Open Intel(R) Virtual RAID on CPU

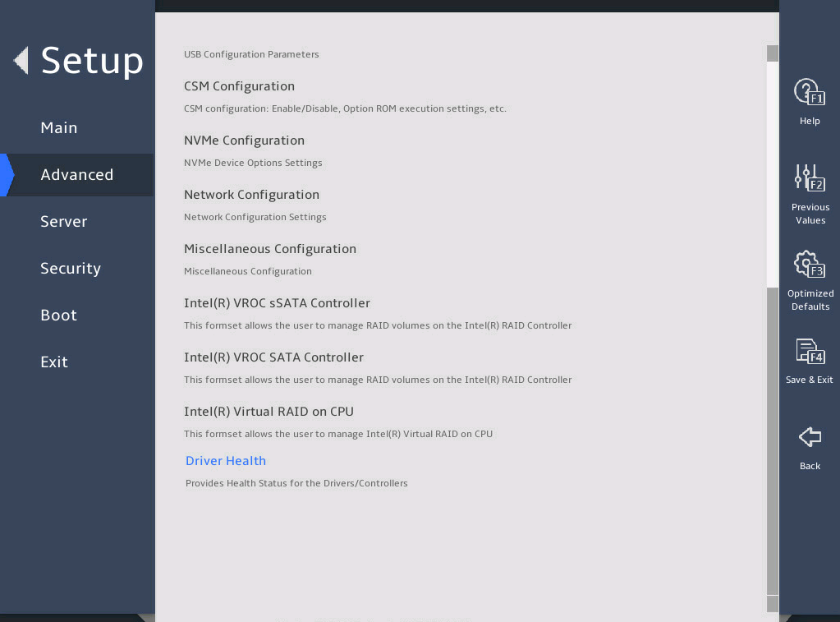[x=269, y=412]
